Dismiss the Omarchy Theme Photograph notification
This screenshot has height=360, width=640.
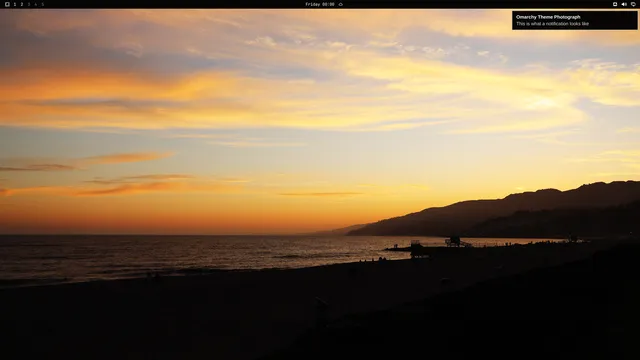(x=575, y=20)
